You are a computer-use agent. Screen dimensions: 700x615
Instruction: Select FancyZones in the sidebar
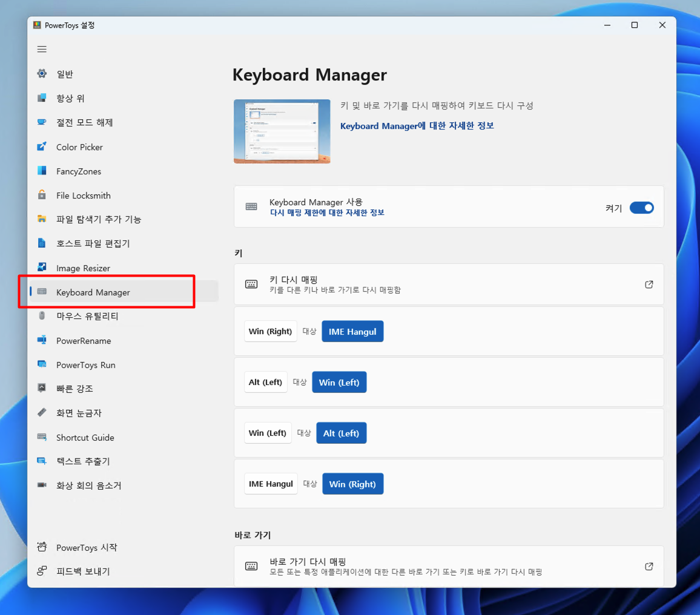click(x=123, y=171)
